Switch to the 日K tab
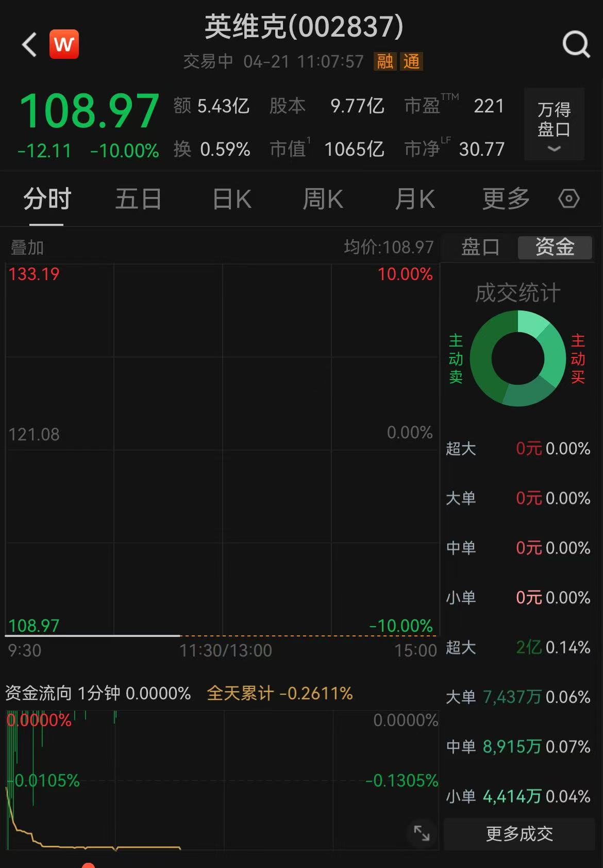The image size is (603, 868). [x=232, y=199]
